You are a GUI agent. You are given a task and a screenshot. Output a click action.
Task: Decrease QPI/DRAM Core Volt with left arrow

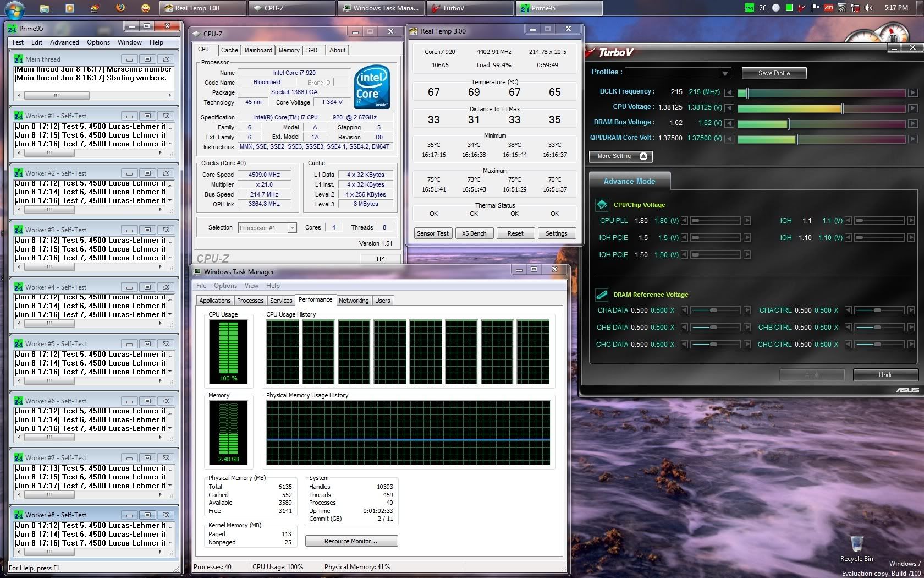(729, 138)
